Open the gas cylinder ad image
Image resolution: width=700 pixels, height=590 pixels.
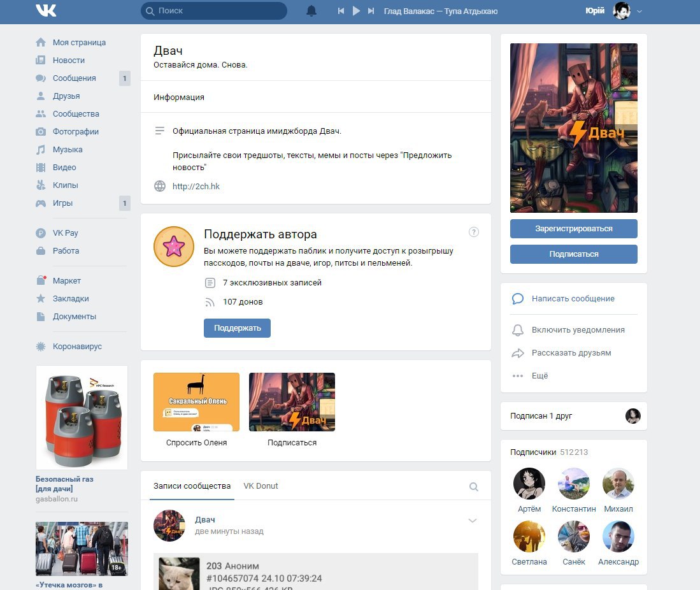[x=82, y=417]
